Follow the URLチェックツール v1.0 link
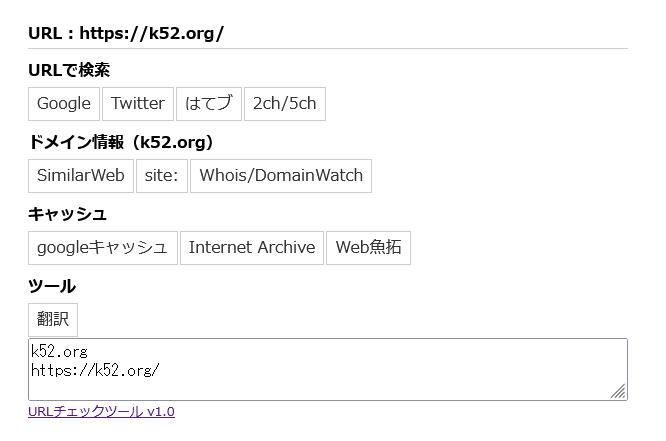 tap(101, 412)
